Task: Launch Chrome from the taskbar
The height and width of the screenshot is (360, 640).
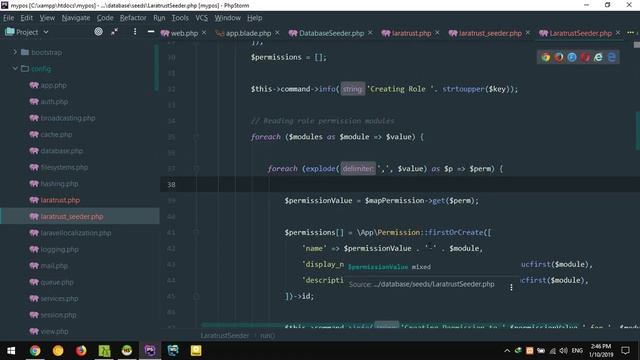Action: pyautogui.click(x=35, y=351)
